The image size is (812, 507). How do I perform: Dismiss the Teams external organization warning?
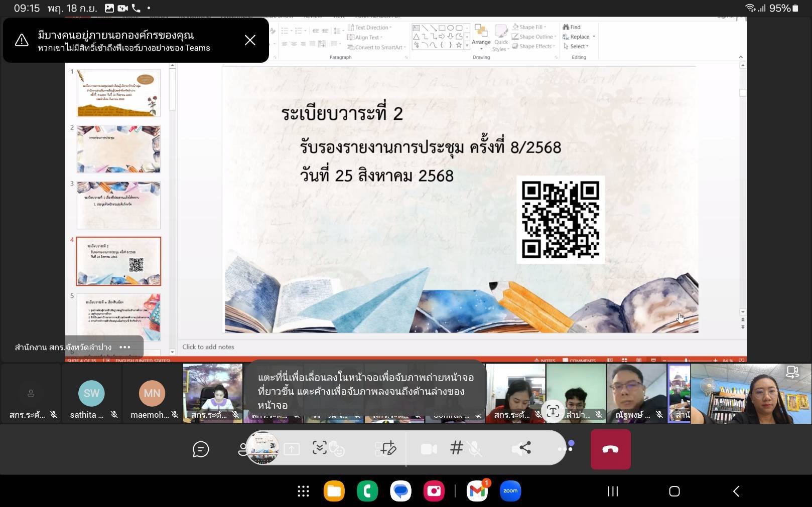click(250, 40)
